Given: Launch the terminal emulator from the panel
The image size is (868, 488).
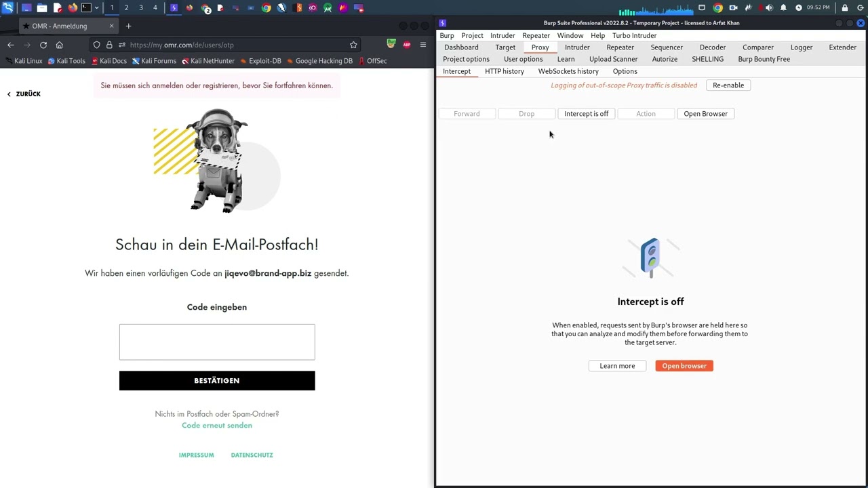Looking at the screenshot, I should click(x=86, y=8).
